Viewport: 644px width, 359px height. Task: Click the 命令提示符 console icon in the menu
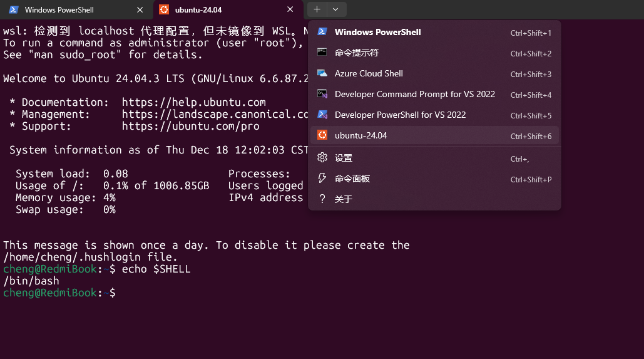322,53
